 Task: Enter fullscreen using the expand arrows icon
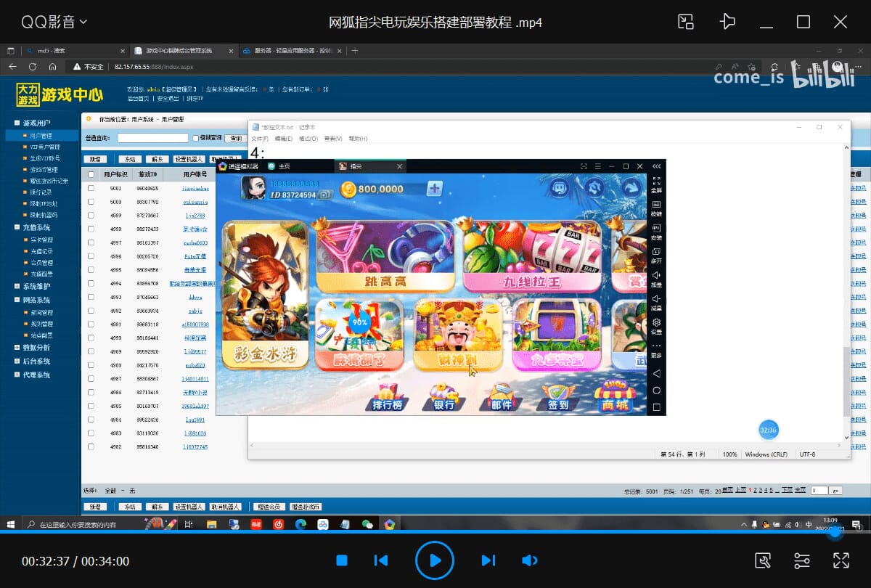pos(841,560)
